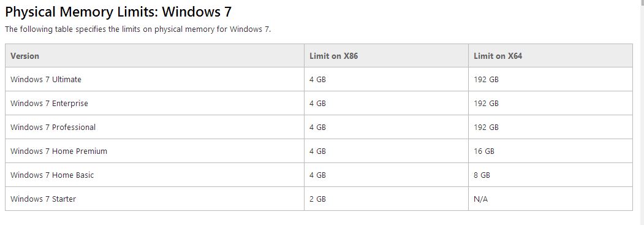Image resolution: width=644 pixels, height=225 pixels.
Task: Click the Physical Memory Limits: Windows 7 heading
Action: [x=118, y=12]
